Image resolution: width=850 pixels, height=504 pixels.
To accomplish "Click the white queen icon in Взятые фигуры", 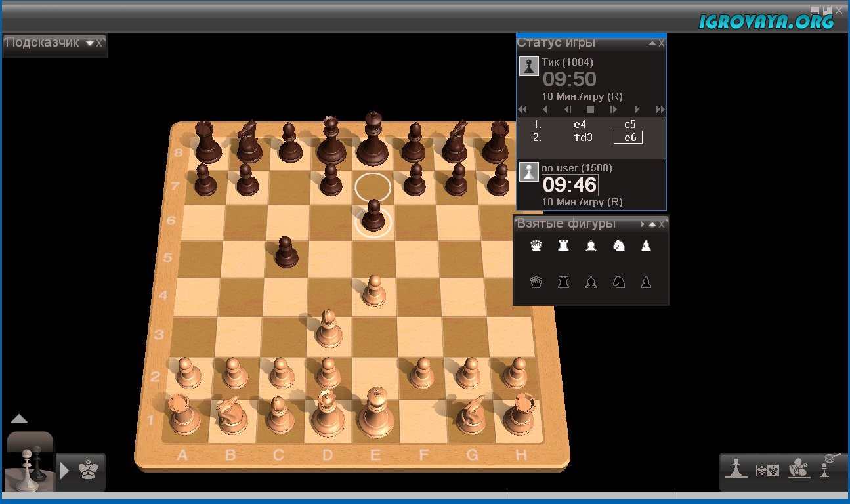I will click(537, 245).
